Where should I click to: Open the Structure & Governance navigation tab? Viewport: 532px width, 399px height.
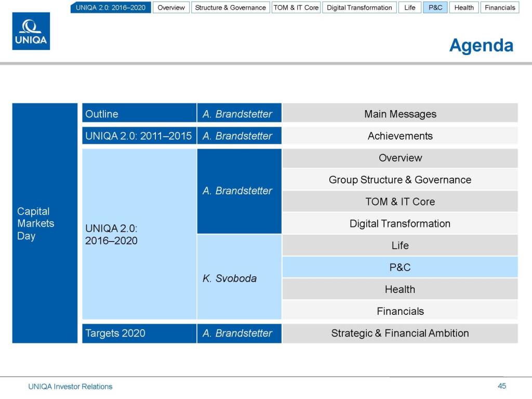230,8
